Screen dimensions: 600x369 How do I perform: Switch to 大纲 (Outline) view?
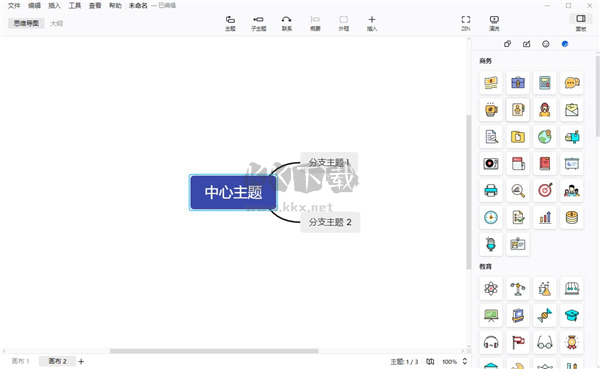56,23
